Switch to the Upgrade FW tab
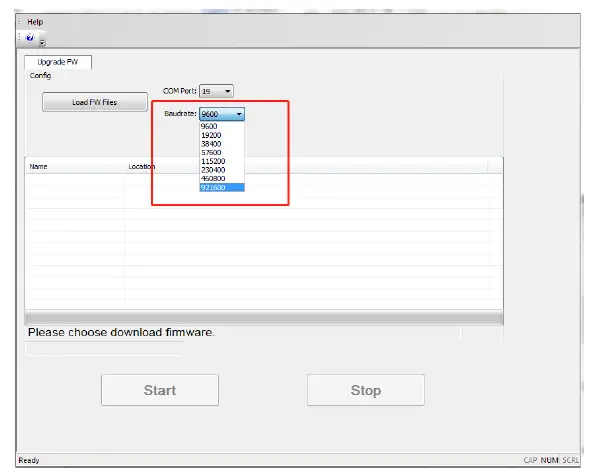This screenshot has width=602, height=475. point(58,62)
